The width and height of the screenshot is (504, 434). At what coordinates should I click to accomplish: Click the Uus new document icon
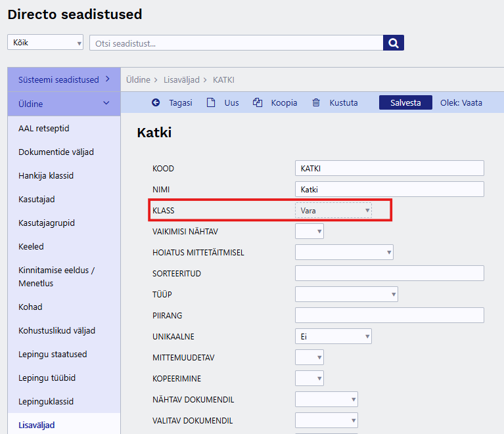[x=211, y=103]
